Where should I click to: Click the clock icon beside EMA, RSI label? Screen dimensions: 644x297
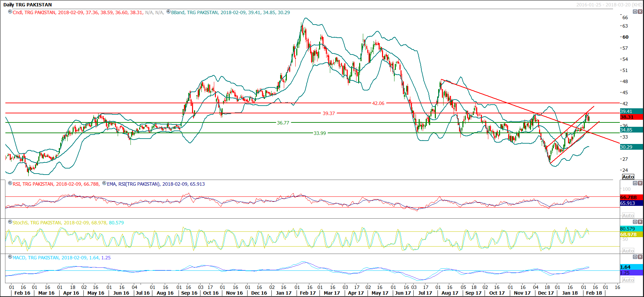pyautogui.click(x=104, y=183)
